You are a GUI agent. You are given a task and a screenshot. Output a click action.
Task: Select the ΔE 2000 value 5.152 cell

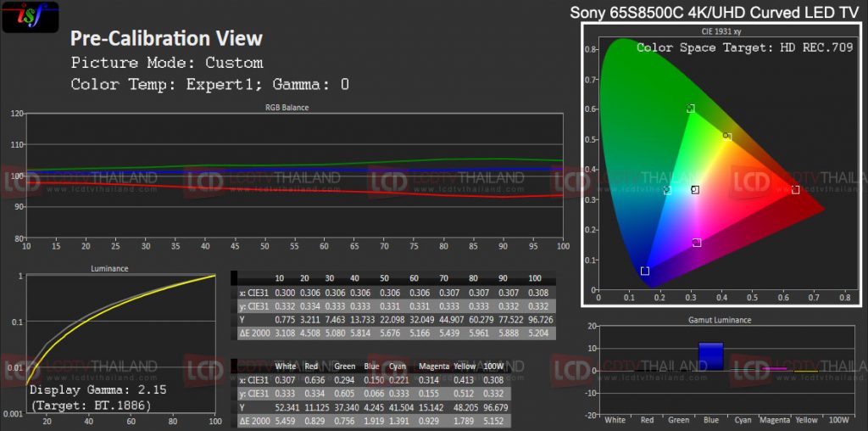point(493,421)
